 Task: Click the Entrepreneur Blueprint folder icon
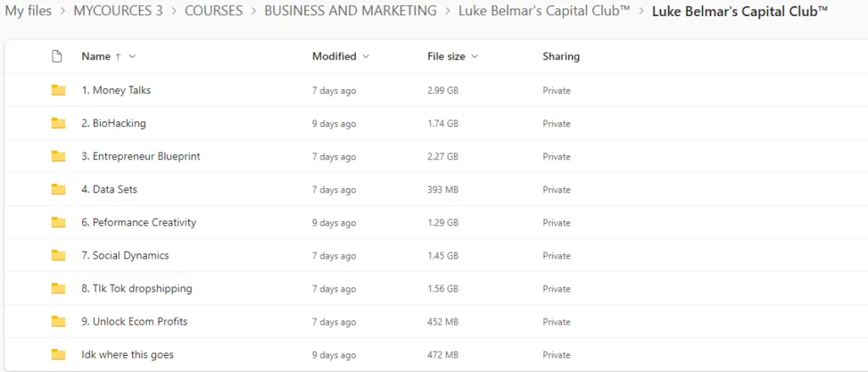[x=58, y=157]
